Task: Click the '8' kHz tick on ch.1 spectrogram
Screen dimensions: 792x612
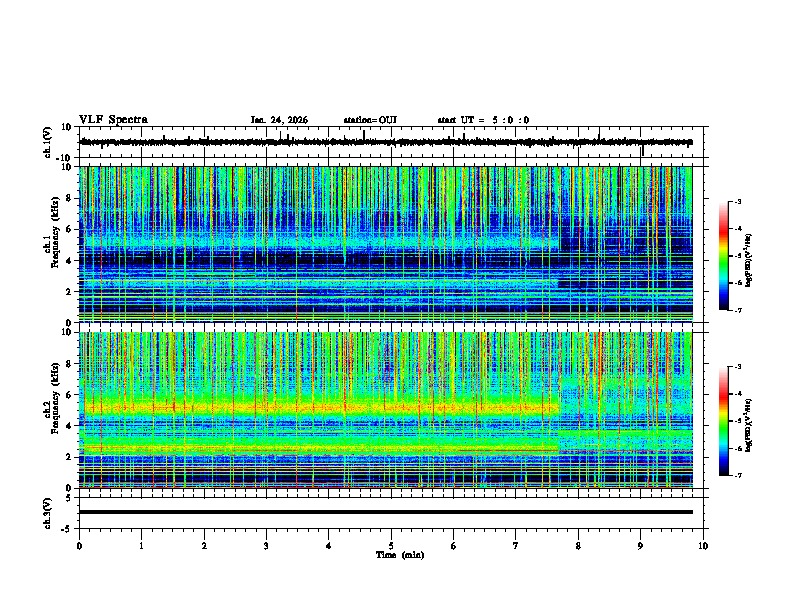Action: click(x=70, y=198)
